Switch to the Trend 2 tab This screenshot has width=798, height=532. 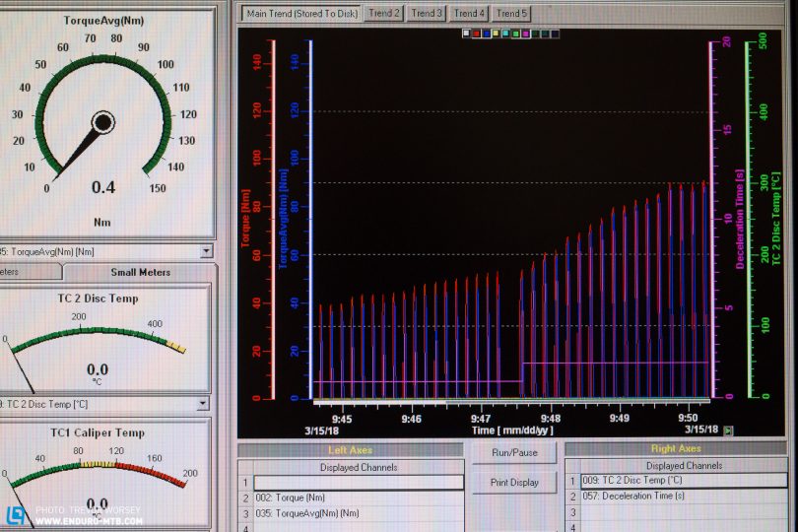pyautogui.click(x=384, y=14)
